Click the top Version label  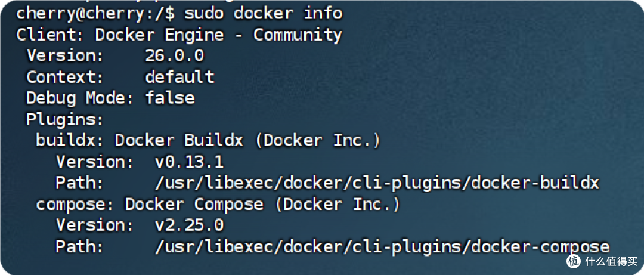[x=65, y=56]
